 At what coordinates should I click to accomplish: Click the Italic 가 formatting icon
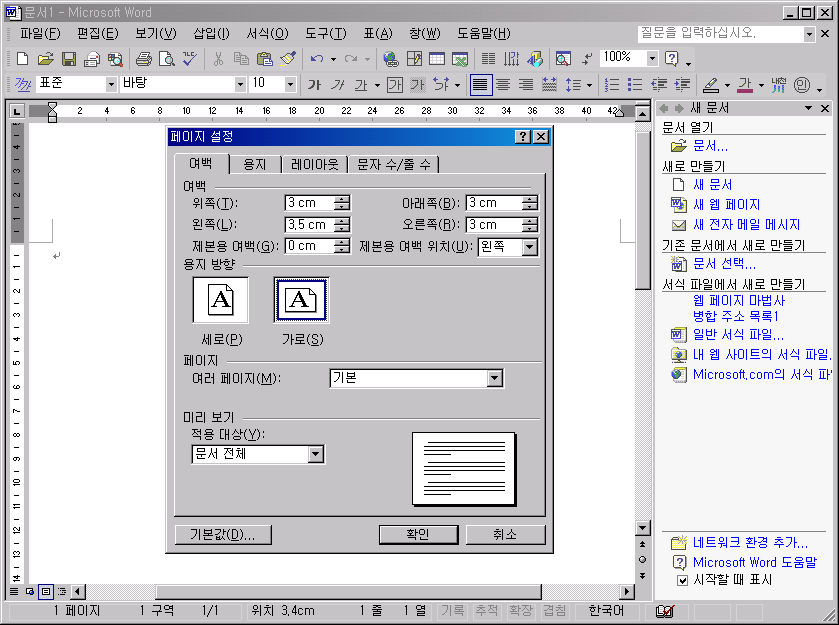tap(337, 85)
